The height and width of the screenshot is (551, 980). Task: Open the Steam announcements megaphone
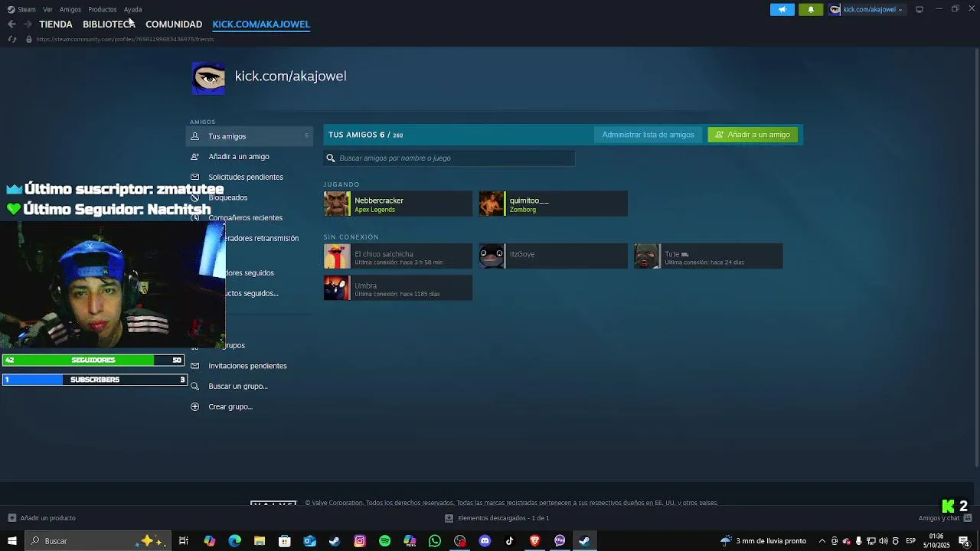(782, 9)
